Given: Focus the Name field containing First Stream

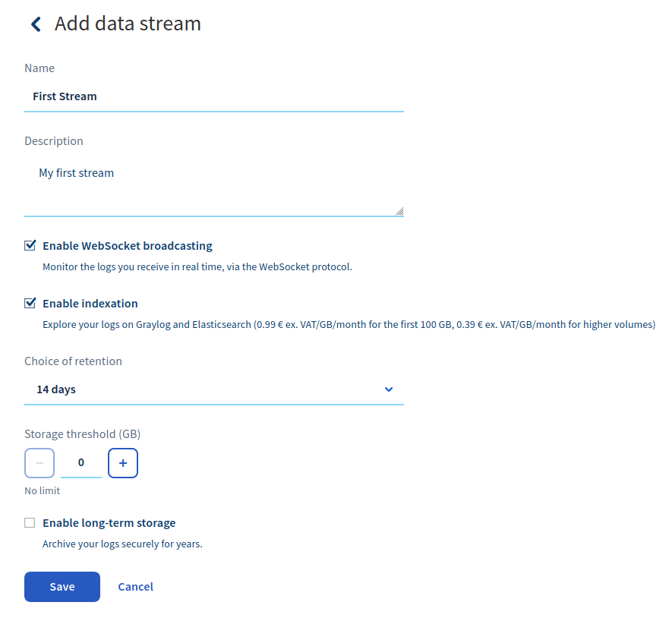Looking at the screenshot, I should point(213,96).
